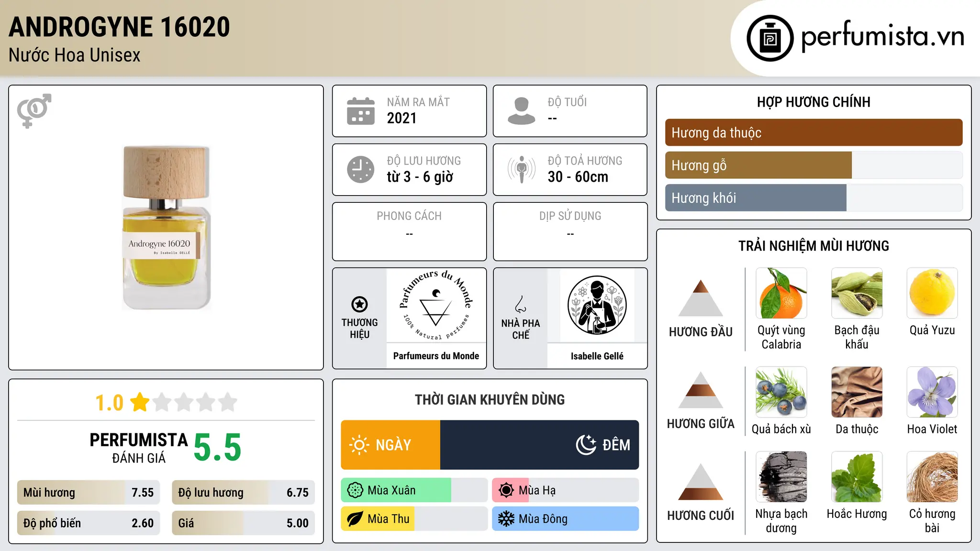Select the flower icon for Mùa Xuân
This screenshot has height=551, width=980.
tap(355, 490)
